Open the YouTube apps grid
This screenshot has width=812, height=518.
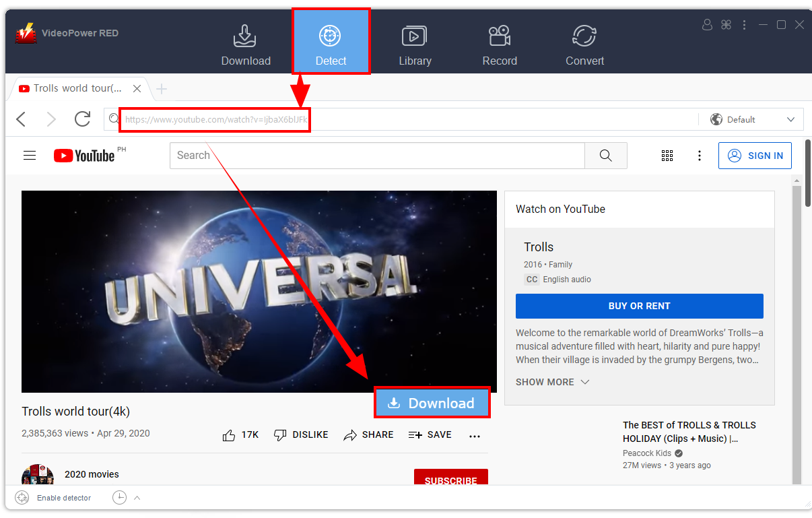[x=667, y=156]
